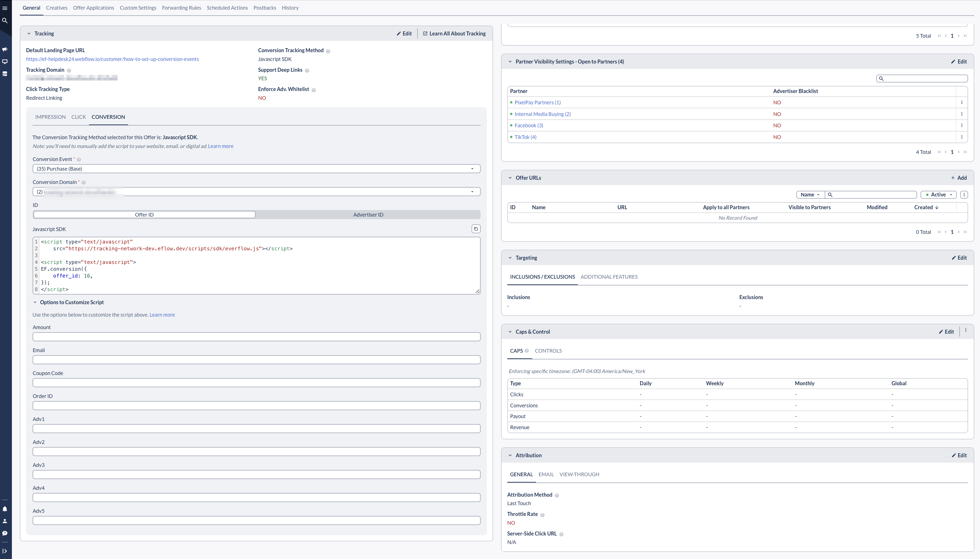Edit the Tracking section

(404, 33)
